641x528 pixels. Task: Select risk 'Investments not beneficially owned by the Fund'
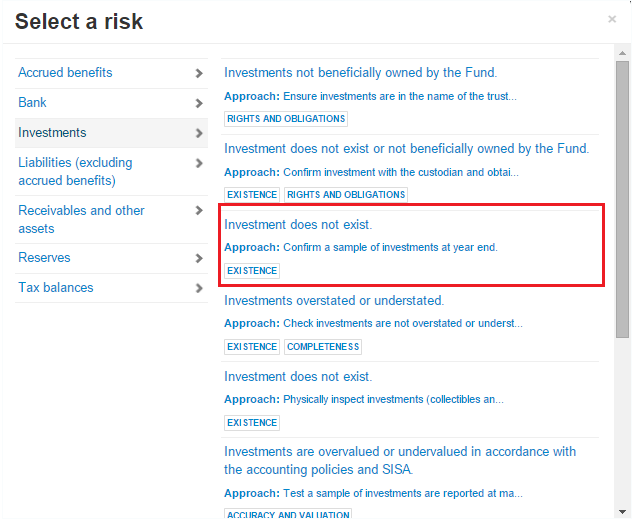coord(360,73)
